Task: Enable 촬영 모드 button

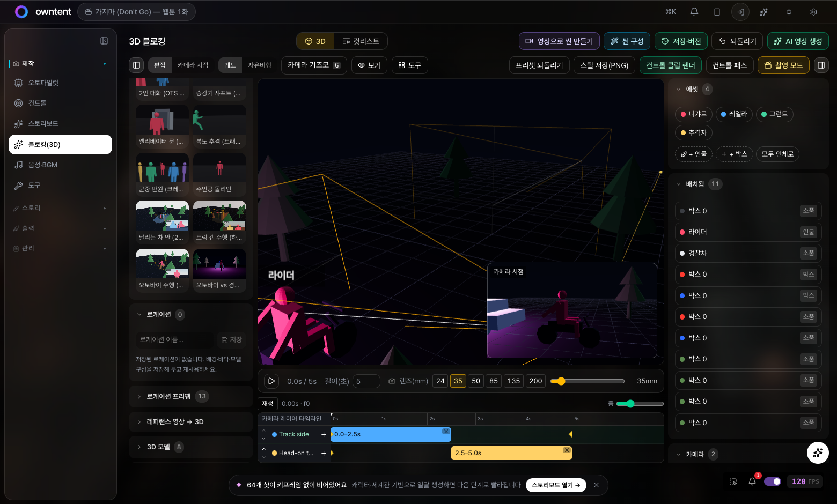Action: 783,65
